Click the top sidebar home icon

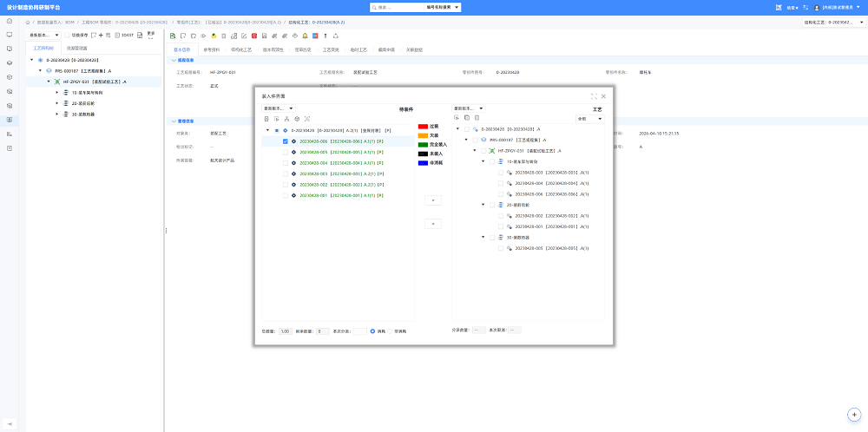(9, 21)
